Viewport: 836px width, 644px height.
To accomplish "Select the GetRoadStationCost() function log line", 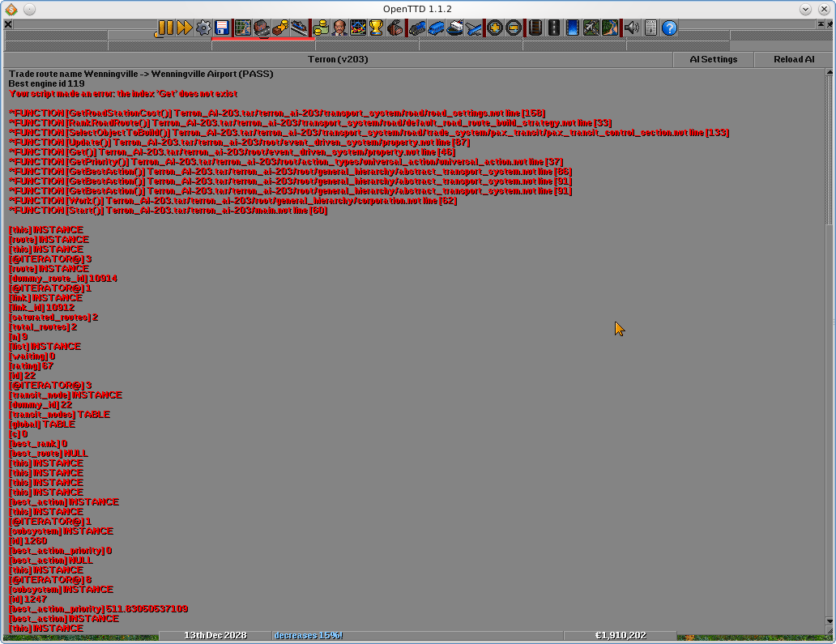I will point(277,113).
